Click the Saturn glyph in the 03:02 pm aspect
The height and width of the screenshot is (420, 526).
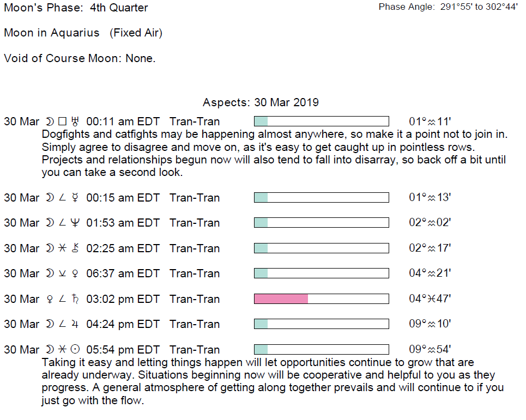76,299
